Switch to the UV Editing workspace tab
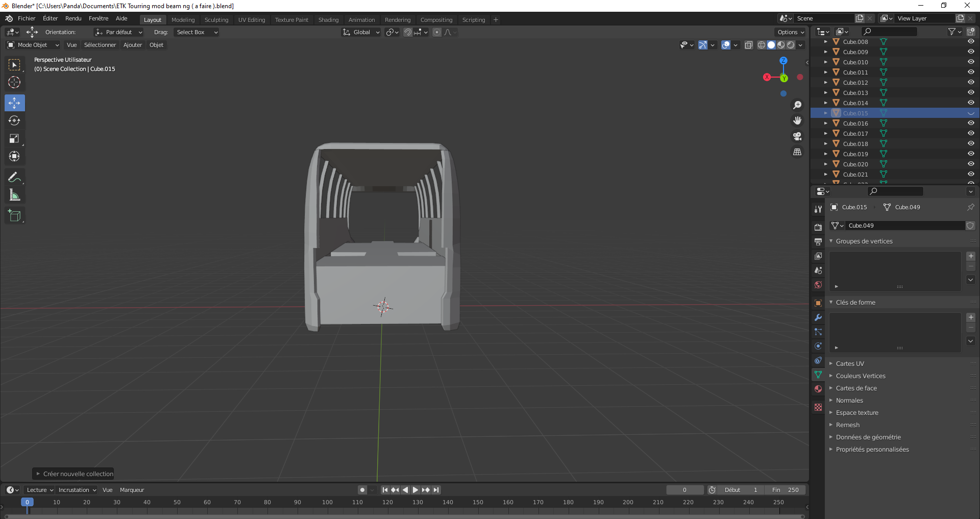 pyautogui.click(x=252, y=20)
